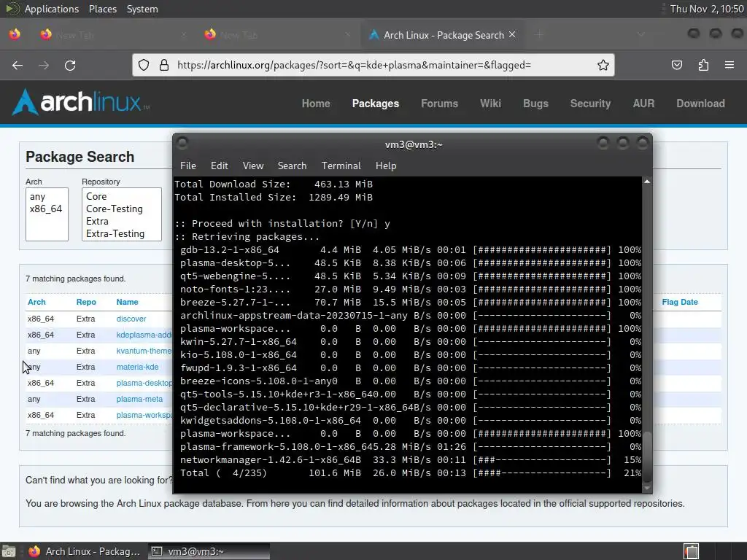Screen dimensions: 747x560
Task: Go to the Home nav link
Action: (316, 104)
